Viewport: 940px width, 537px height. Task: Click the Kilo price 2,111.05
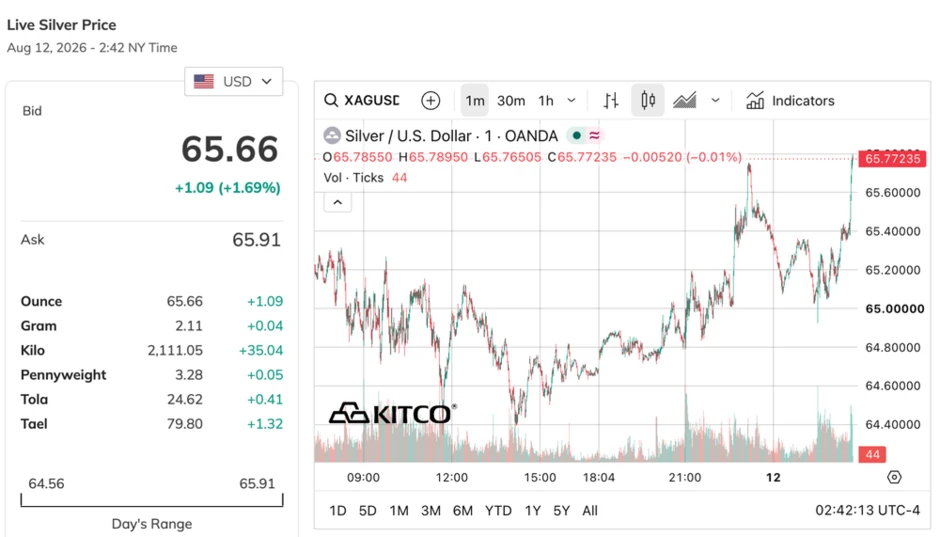pyautogui.click(x=175, y=351)
